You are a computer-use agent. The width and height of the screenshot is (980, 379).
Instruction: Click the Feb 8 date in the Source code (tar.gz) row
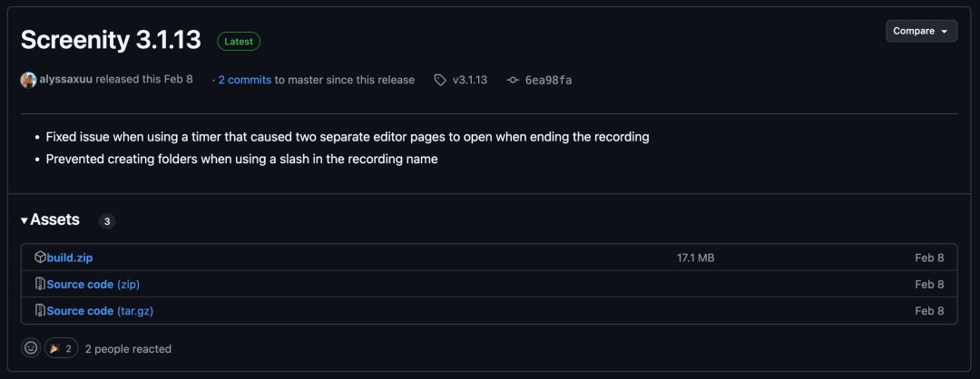929,311
